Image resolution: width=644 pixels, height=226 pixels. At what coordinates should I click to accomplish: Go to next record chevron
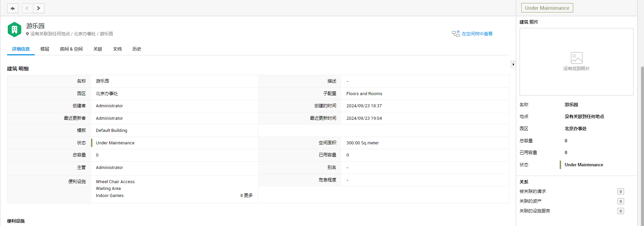[x=38, y=8]
